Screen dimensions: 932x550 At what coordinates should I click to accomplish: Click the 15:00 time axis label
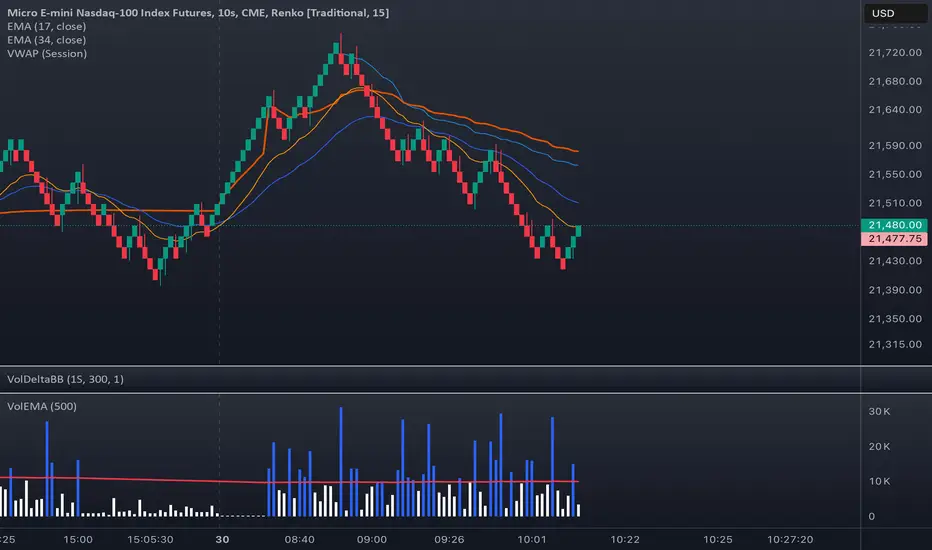[78, 539]
